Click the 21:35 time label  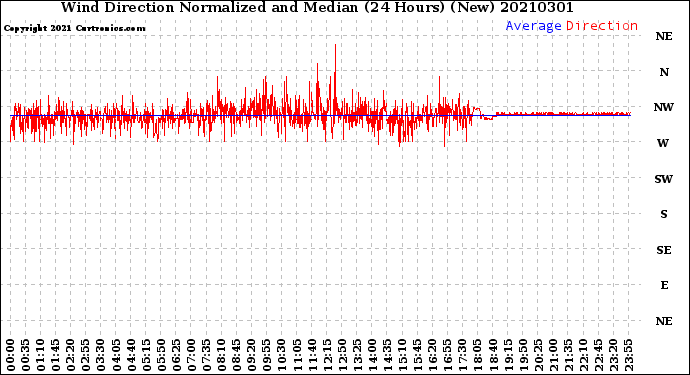coord(569,355)
